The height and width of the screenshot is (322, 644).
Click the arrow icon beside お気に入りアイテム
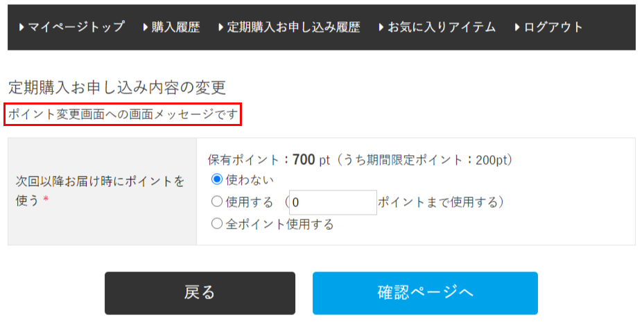coord(381,28)
